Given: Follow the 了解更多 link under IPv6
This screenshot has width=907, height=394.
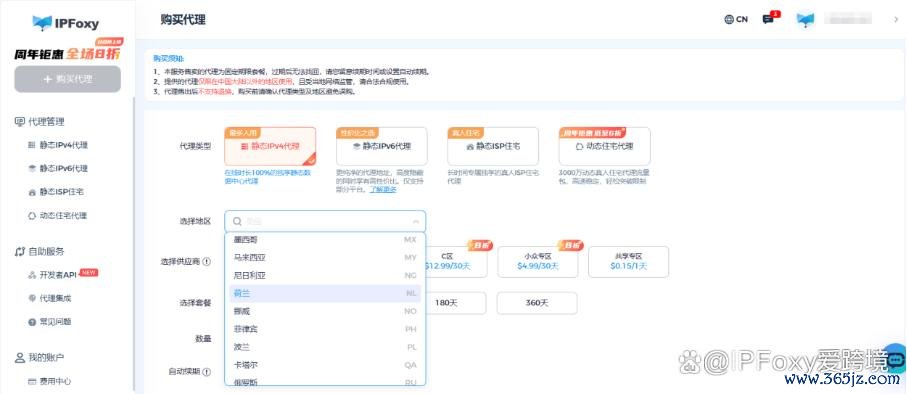Looking at the screenshot, I should click(x=383, y=189).
